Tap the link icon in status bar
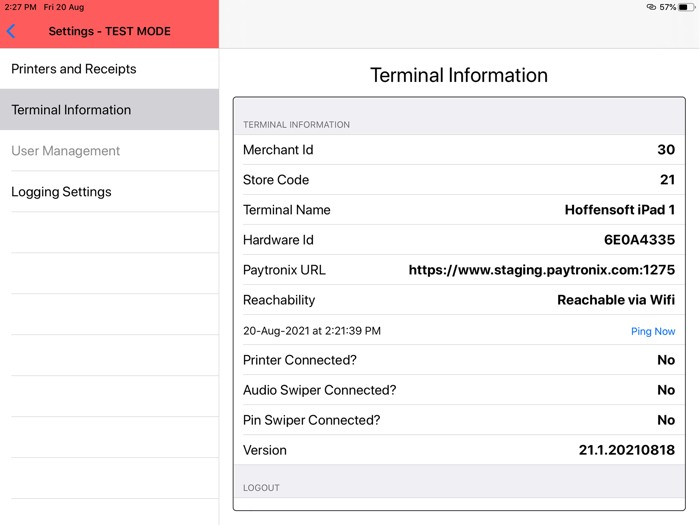Screen dimensions: 700x525 coord(651,7)
